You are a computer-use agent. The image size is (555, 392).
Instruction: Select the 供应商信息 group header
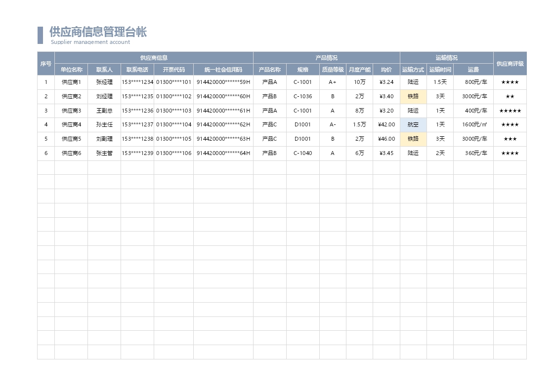154,58
